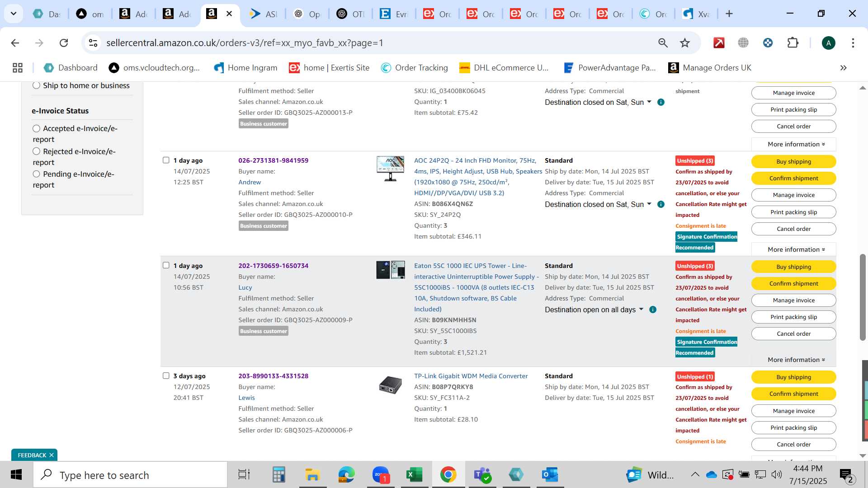Tick checkbox for order 203-8990133-4331528
The height and width of the screenshot is (488, 868).
click(x=166, y=375)
